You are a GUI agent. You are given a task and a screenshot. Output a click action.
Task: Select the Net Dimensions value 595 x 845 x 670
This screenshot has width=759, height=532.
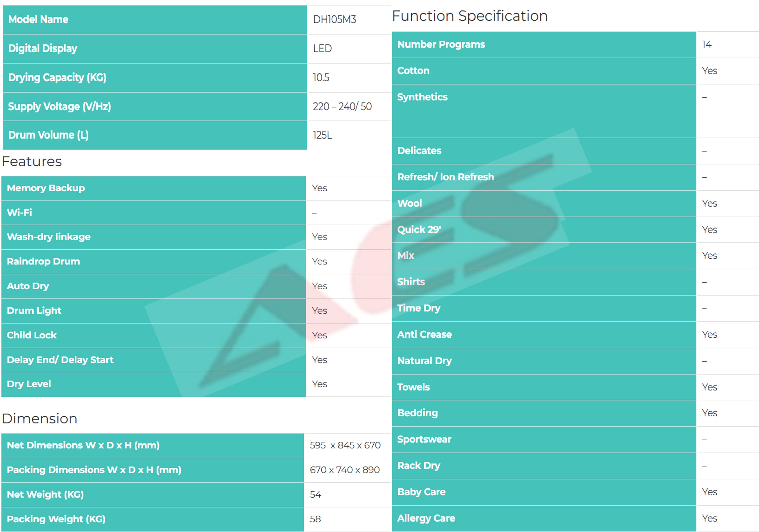click(345, 445)
